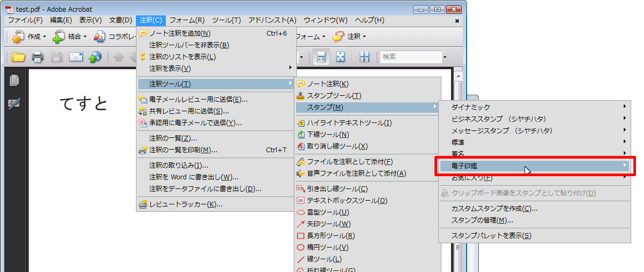Select 下線ツール(N) underline tool
644x272 pixels.
point(368,135)
